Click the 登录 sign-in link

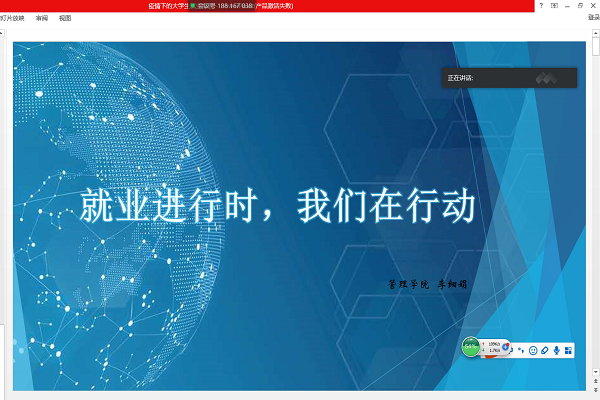pyautogui.click(x=593, y=18)
